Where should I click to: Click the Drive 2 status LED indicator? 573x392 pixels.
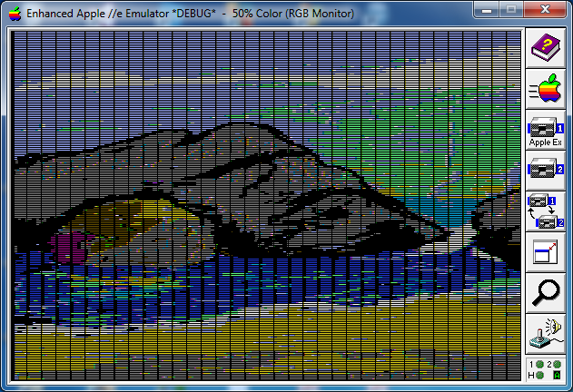(x=557, y=364)
